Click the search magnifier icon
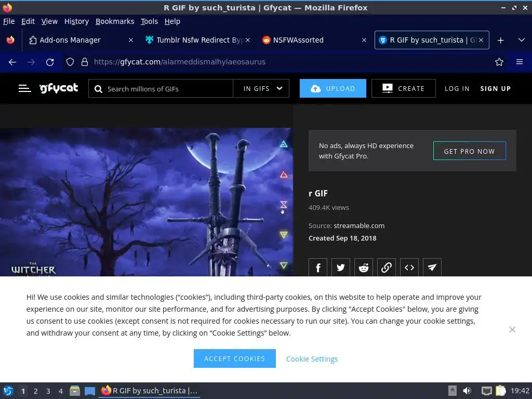 (98, 89)
